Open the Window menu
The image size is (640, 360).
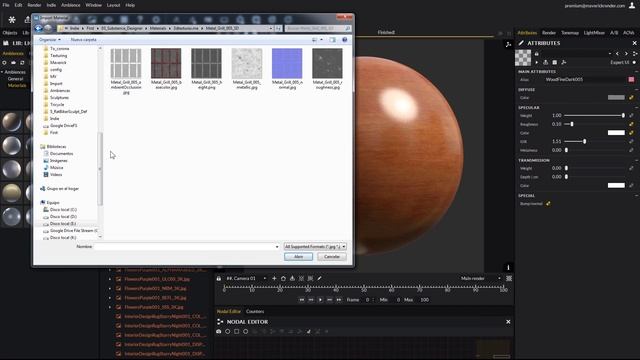click(93, 5)
